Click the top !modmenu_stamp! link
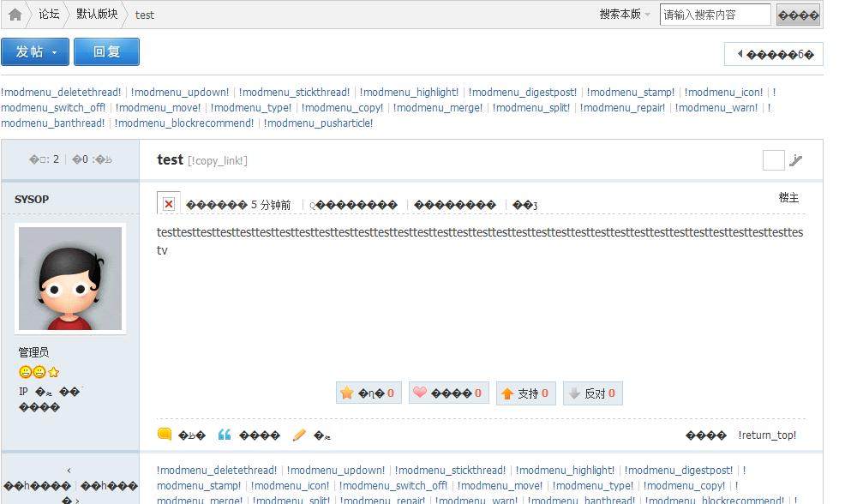The image size is (851, 504). 631,93
